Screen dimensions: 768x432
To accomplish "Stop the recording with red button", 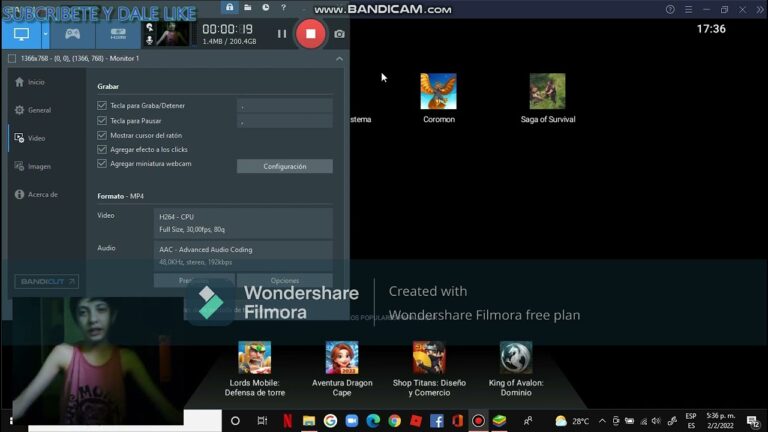I will (311, 34).
